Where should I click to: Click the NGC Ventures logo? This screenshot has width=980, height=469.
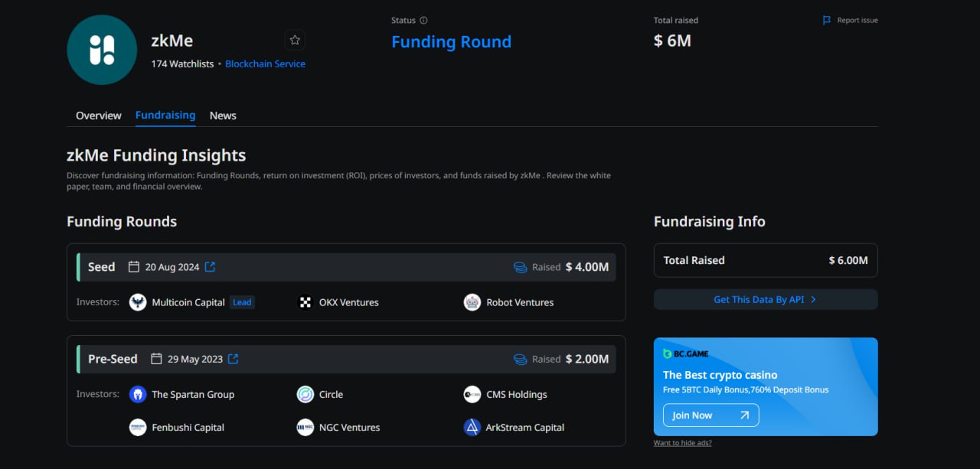click(x=305, y=428)
